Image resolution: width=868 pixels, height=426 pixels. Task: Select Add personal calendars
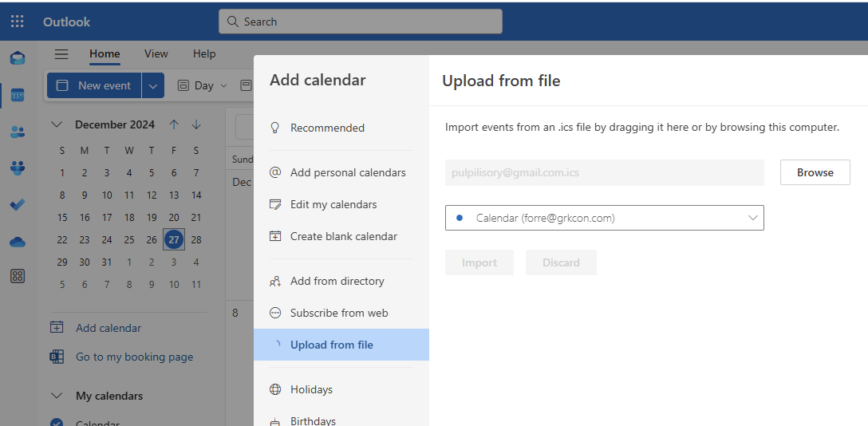click(341, 172)
